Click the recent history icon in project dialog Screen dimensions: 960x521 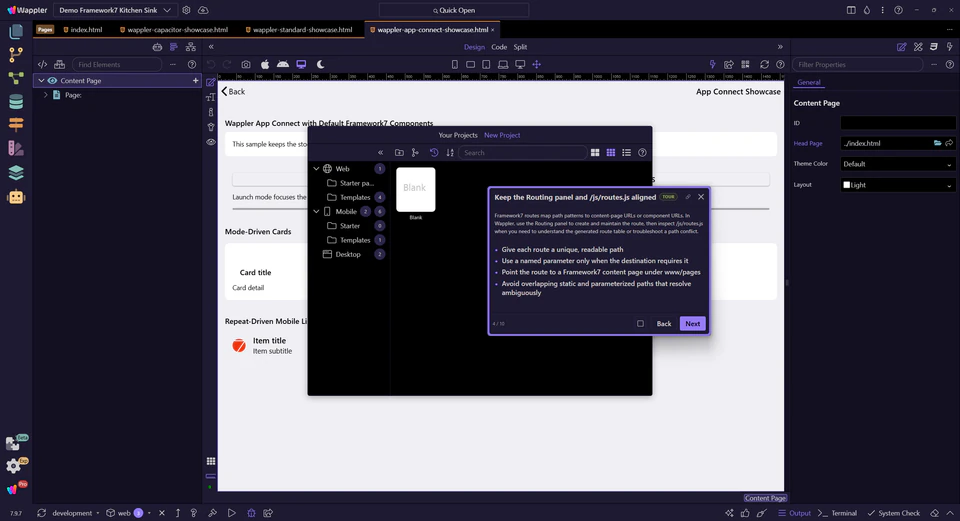point(434,152)
